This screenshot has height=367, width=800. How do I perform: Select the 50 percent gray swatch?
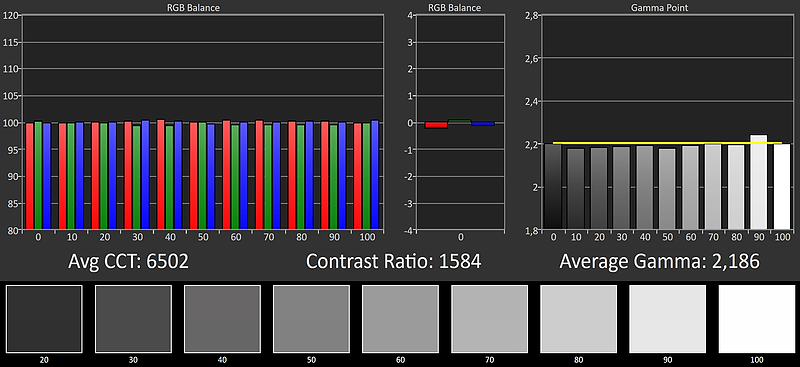pyautogui.click(x=311, y=319)
